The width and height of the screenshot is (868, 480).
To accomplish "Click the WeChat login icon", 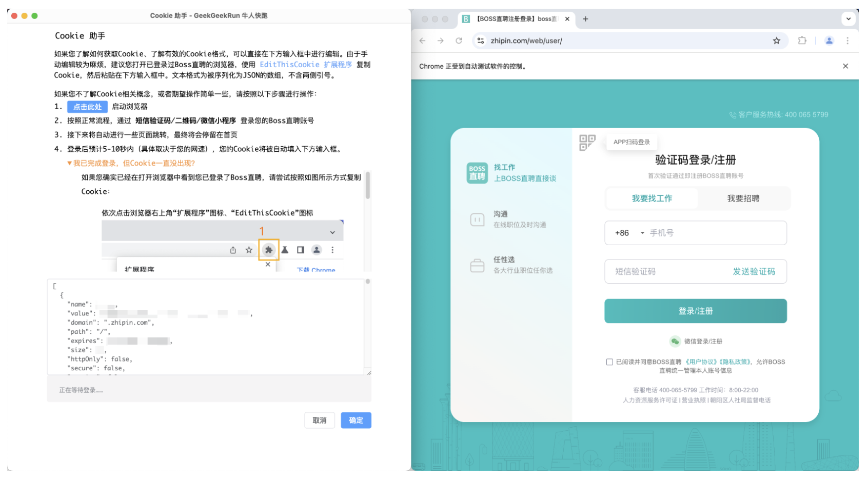I will click(x=675, y=341).
